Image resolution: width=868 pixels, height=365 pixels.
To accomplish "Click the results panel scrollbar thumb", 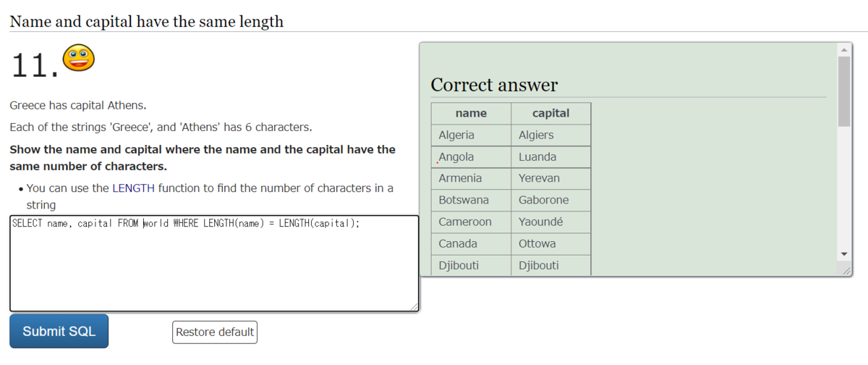I will [843, 91].
